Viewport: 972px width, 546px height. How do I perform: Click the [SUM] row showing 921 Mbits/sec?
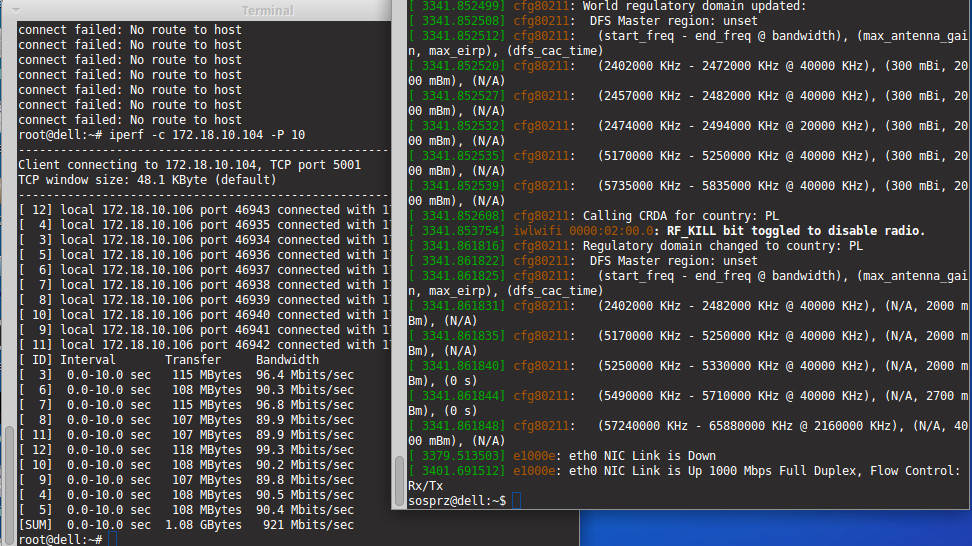186,525
